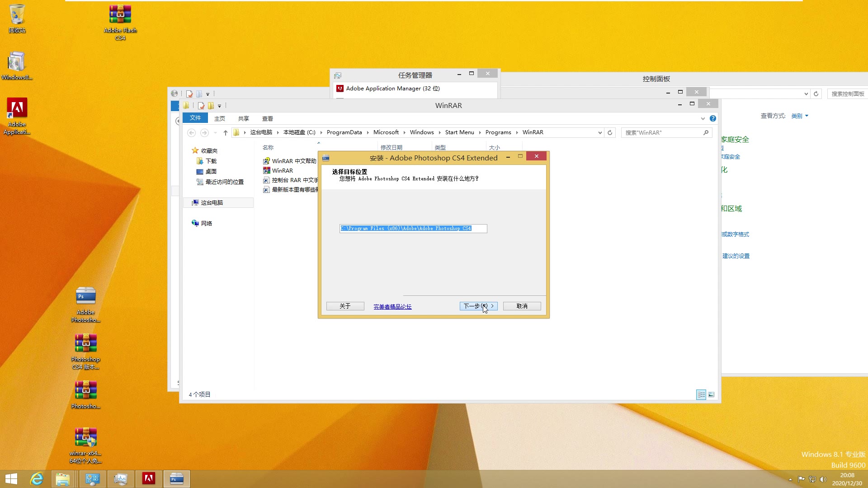The height and width of the screenshot is (488, 868).
Task: Click the IE browser icon in taskbar
Action: 36,479
